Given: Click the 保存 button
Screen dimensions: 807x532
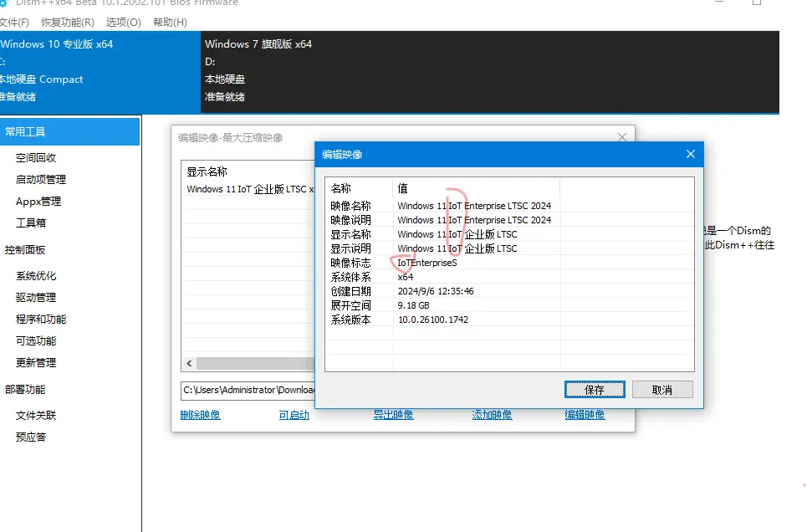Looking at the screenshot, I should click(x=595, y=390).
